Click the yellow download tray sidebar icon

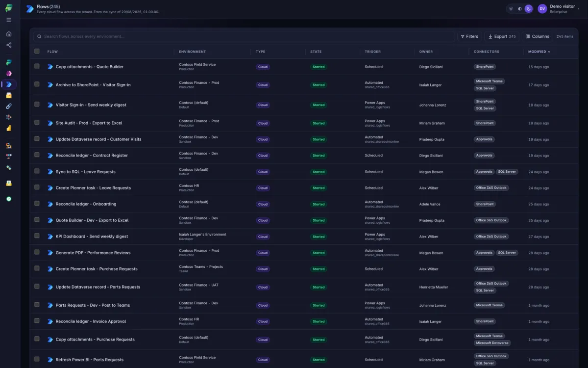click(x=9, y=183)
